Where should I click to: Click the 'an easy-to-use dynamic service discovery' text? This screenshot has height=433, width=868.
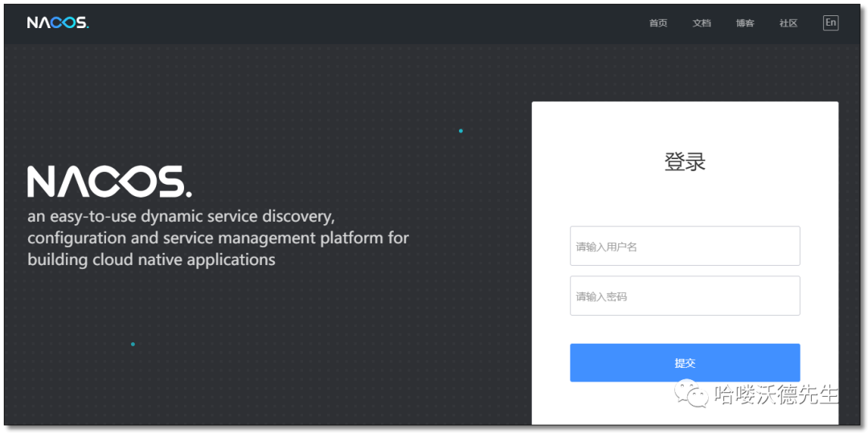click(182, 216)
